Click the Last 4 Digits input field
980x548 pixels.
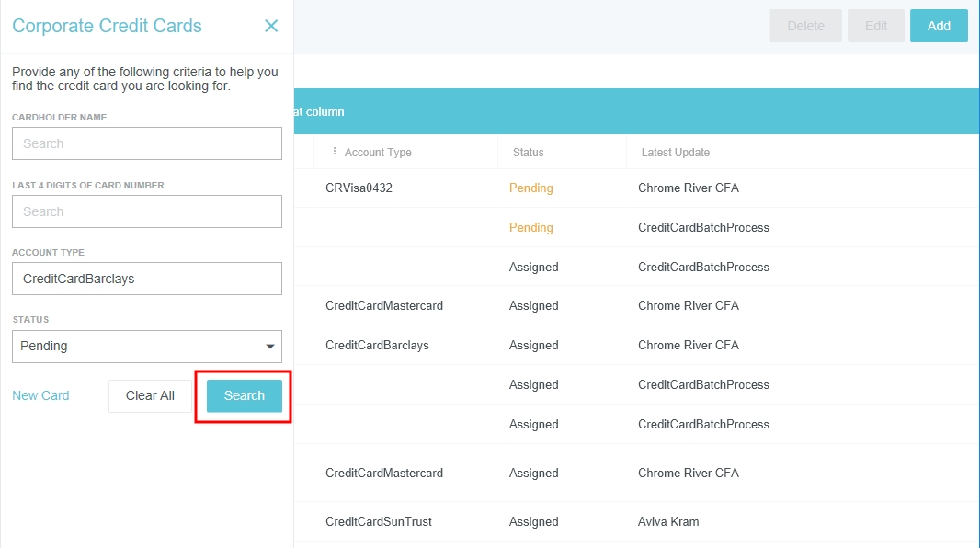click(147, 211)
